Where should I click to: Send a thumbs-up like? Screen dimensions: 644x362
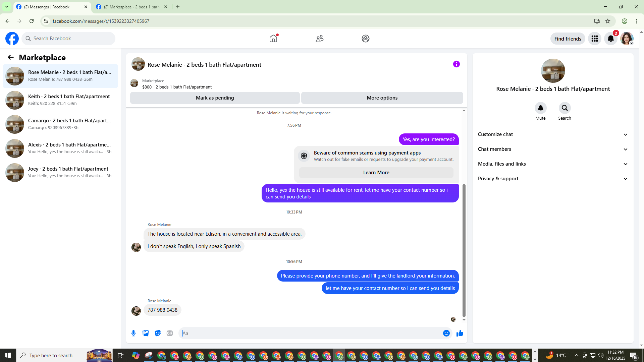click(x=460, y=333)
